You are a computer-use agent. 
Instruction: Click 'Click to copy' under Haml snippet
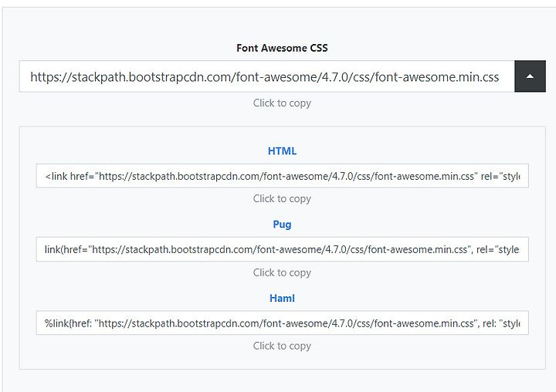coord(283,346)
